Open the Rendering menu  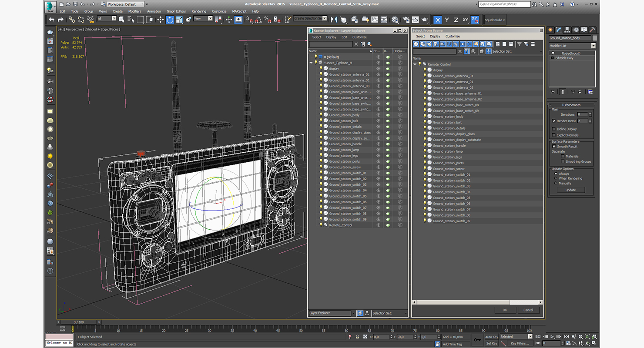point(199,11)
